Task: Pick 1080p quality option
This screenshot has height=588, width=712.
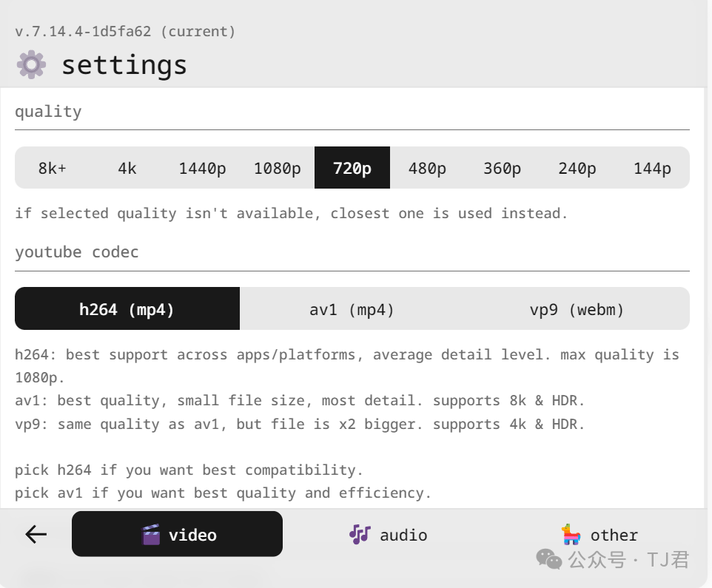Action: [x=277, y=168]
